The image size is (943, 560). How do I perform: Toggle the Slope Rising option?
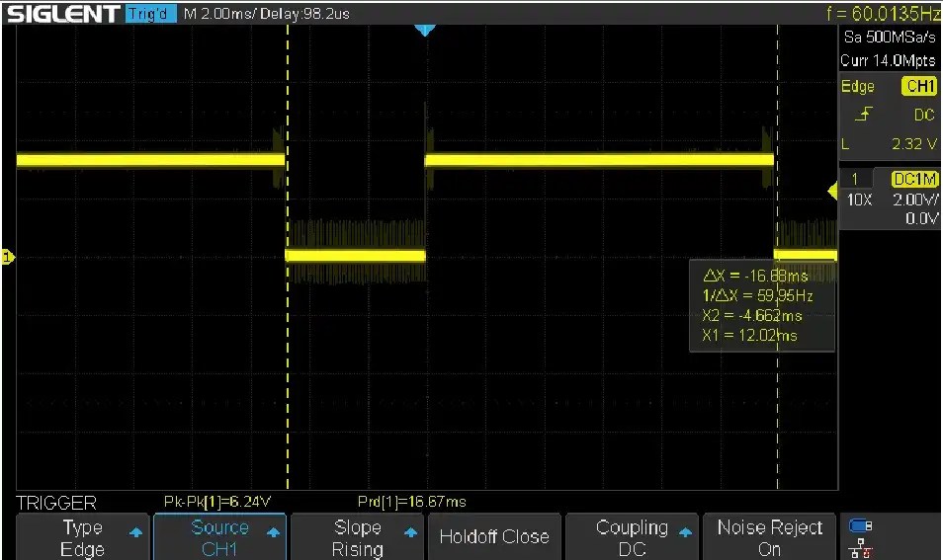coord(357,537)
